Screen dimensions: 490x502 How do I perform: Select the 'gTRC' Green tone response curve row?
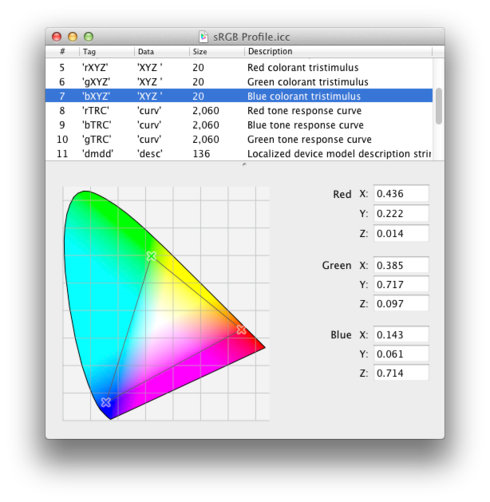click(239, 139)
